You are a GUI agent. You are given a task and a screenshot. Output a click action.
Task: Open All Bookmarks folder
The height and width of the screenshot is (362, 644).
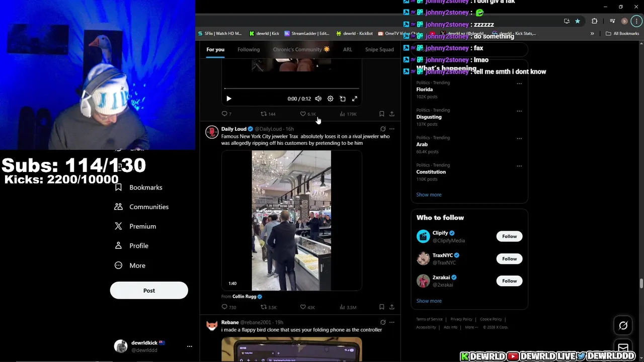point(622,34)
